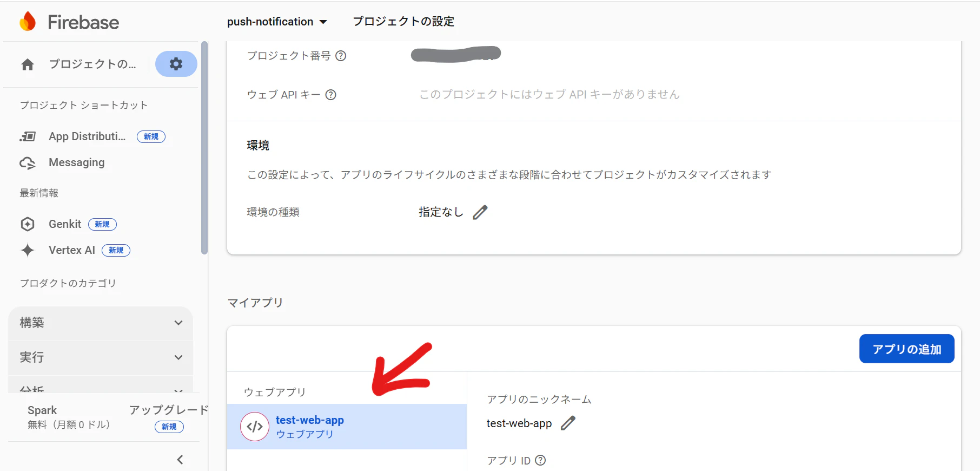Click the Firebase flame logo

tap(28, 22)
